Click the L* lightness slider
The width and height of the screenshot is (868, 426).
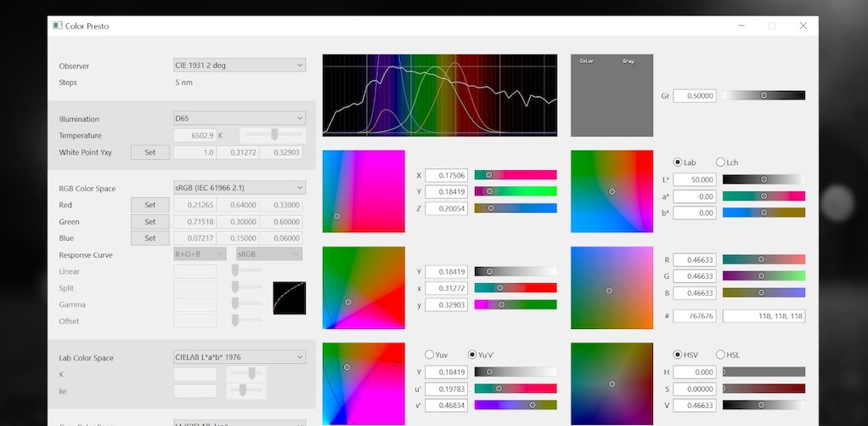tap(764, 179)
